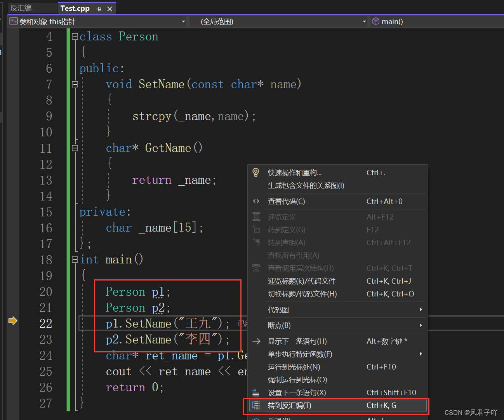
Task: Switch to the 反汇编 tab
Action: point(21,8)
